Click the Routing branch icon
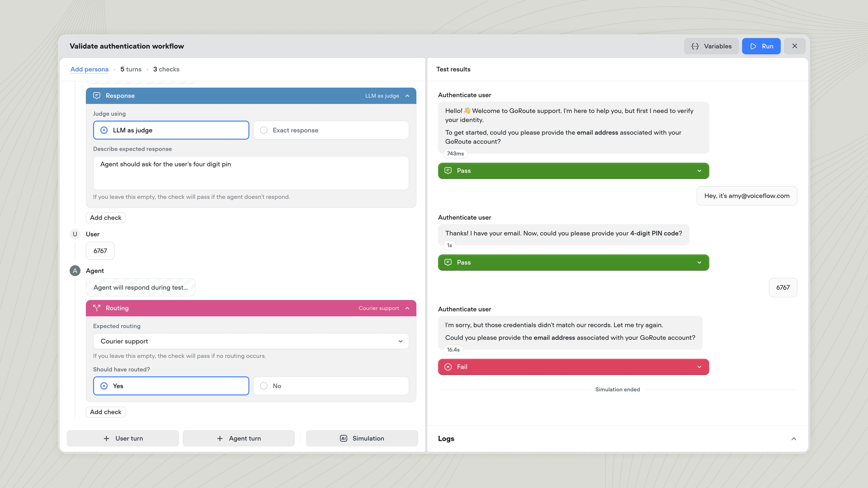 pyautogui.click(x=97, y=308)
